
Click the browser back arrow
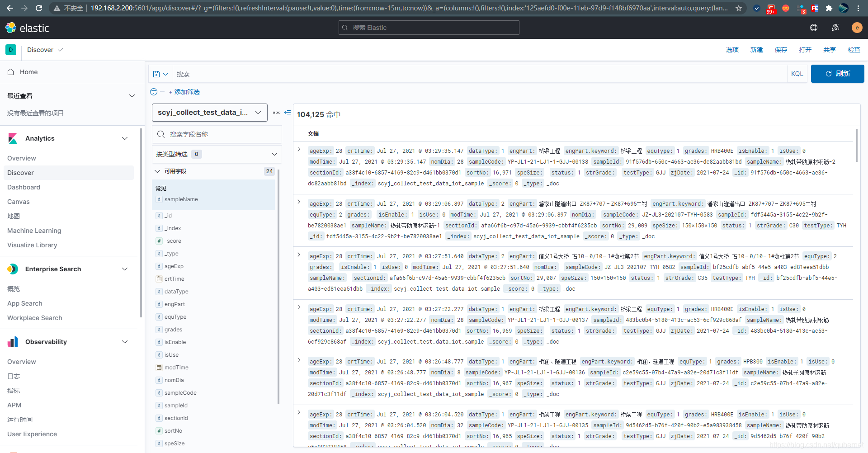click(x=10, y=8)
